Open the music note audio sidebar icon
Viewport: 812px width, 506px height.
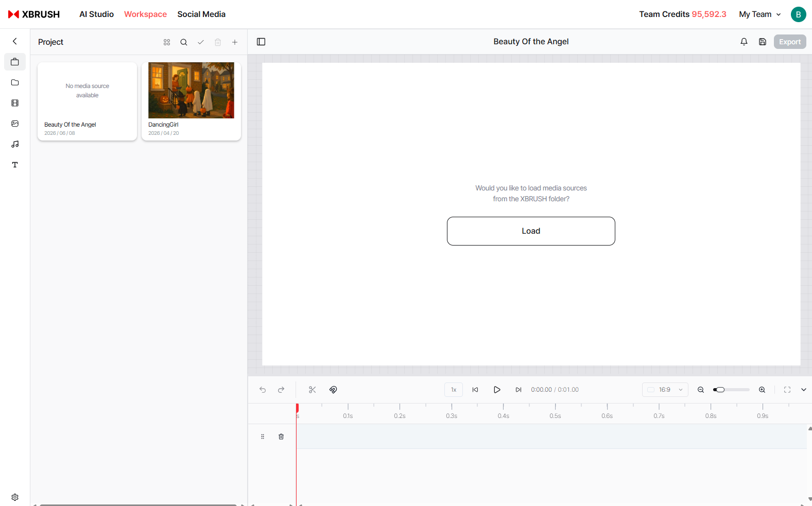click(x=15, y=144)
